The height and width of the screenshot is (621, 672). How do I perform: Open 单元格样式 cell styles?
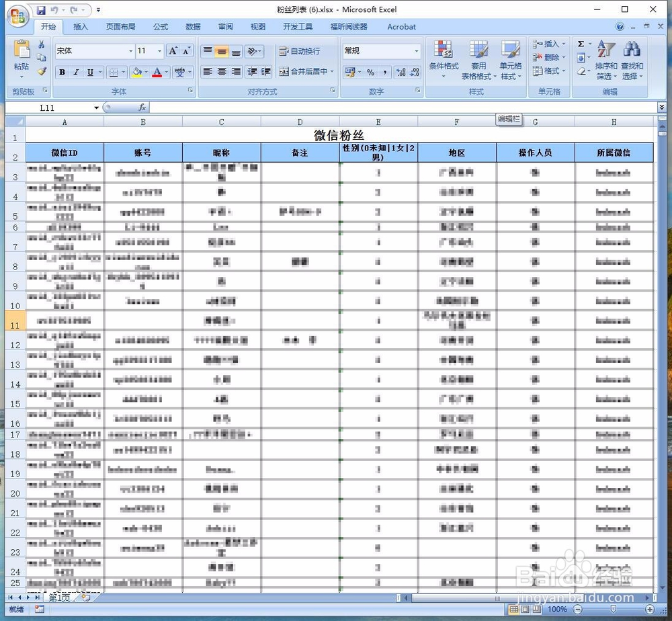click(510, 59)
